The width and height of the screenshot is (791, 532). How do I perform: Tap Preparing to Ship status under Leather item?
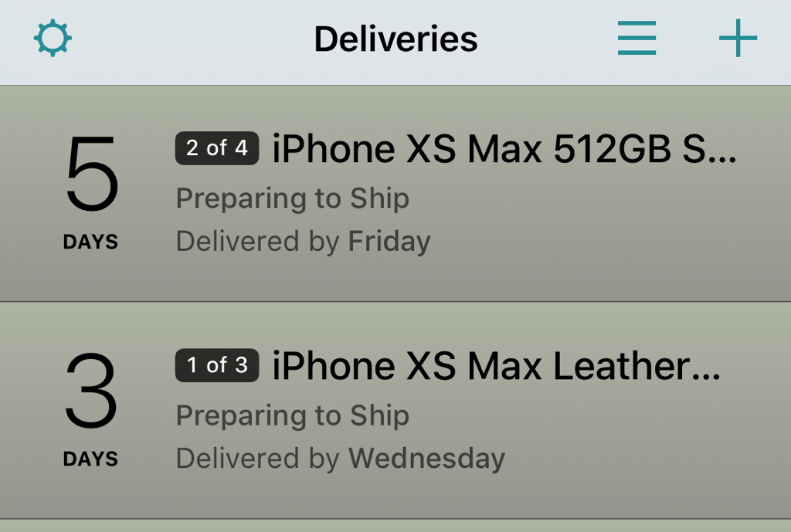coord(292,415)
